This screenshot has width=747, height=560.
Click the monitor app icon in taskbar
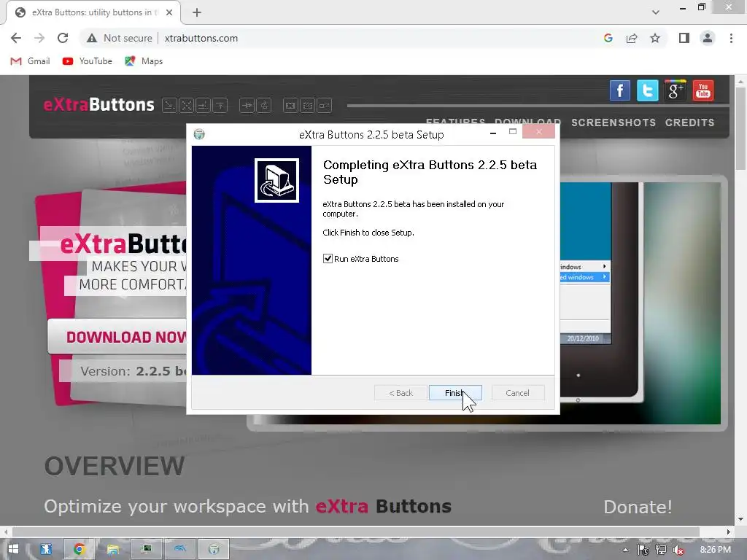pos(147,549)
